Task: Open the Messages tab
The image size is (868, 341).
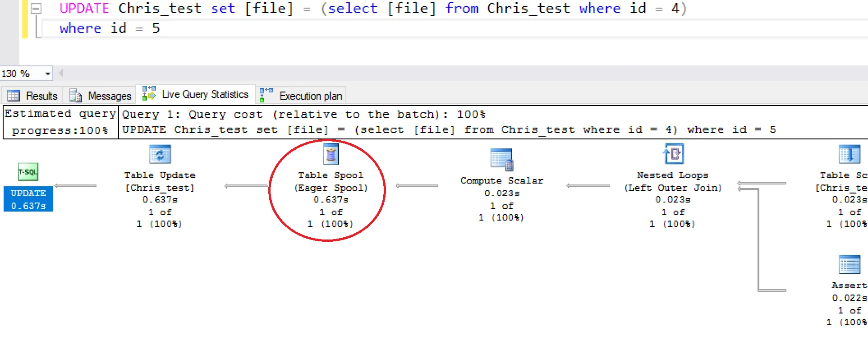Action: (x=100, y=96)
